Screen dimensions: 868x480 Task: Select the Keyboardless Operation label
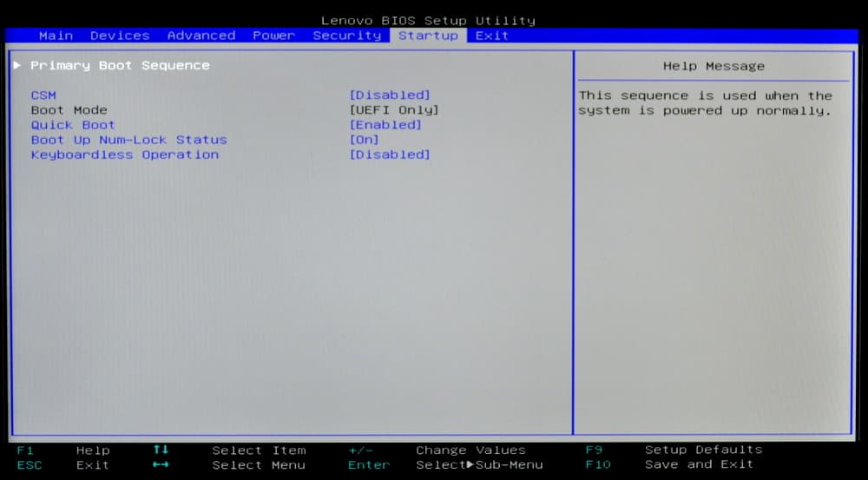124,155
